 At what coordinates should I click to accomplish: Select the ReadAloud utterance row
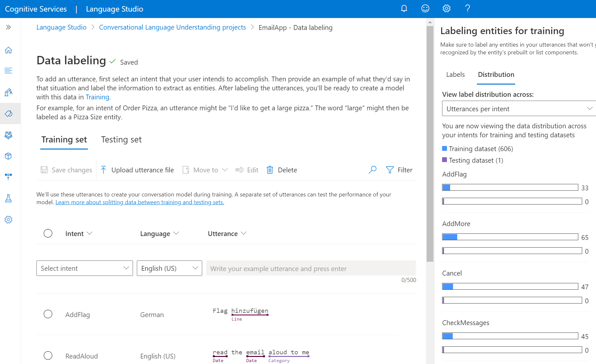tap(48, 355)
